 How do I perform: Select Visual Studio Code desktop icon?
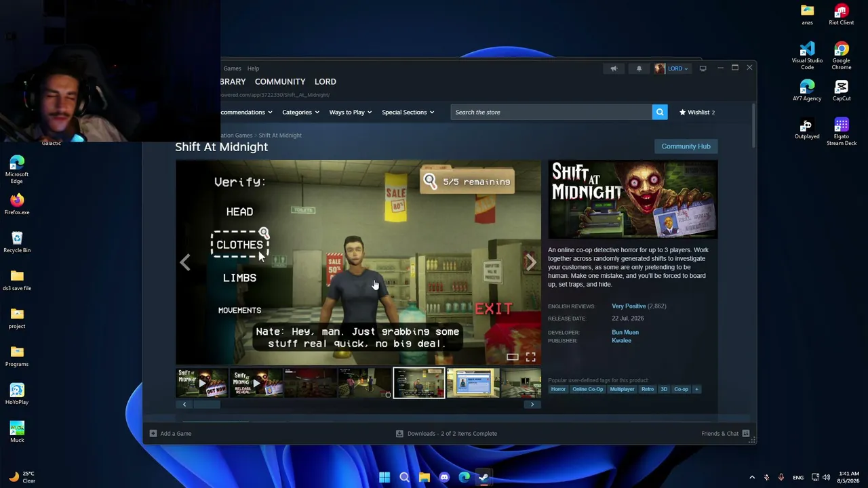807,56
